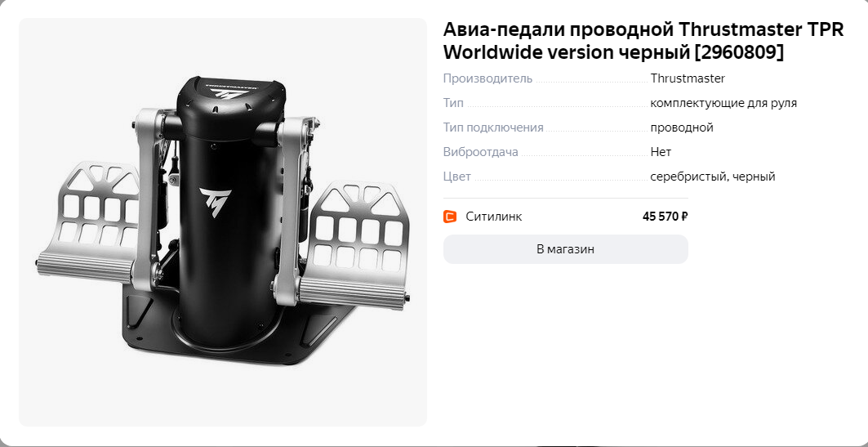
Task: Select the Thrustmaster manufacturer value
Action: click(688, 78)
